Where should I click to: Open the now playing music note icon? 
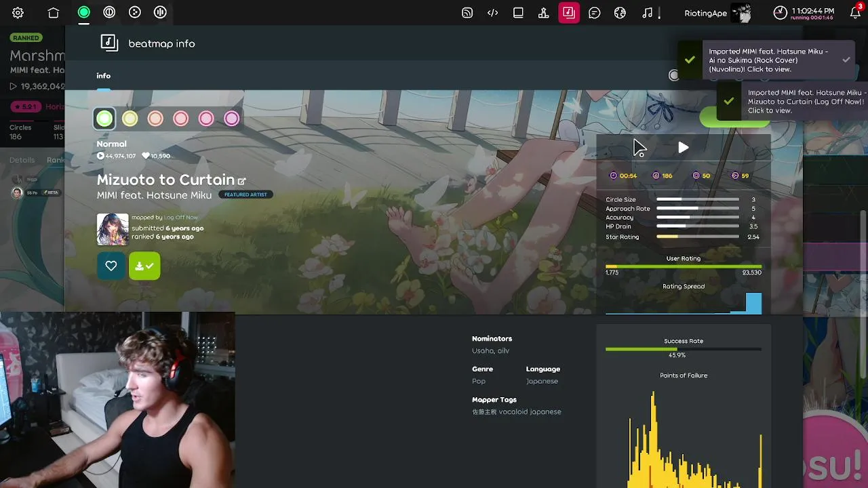(x=647, y=12)
